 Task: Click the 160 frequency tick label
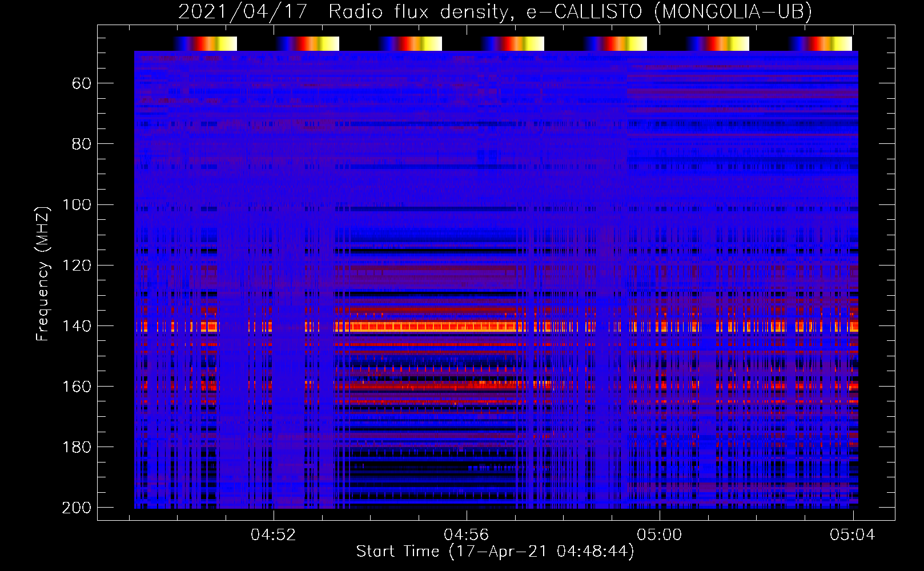(77, 386)
